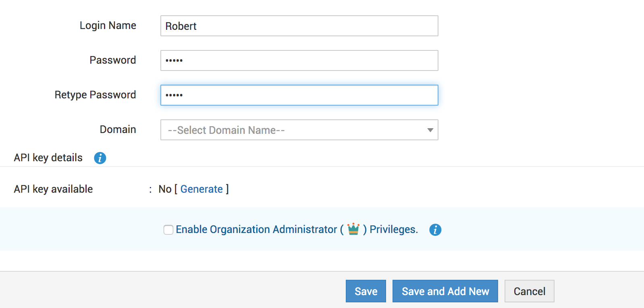Select the Retype Password input field
The image size is (644, 308).
299,95
